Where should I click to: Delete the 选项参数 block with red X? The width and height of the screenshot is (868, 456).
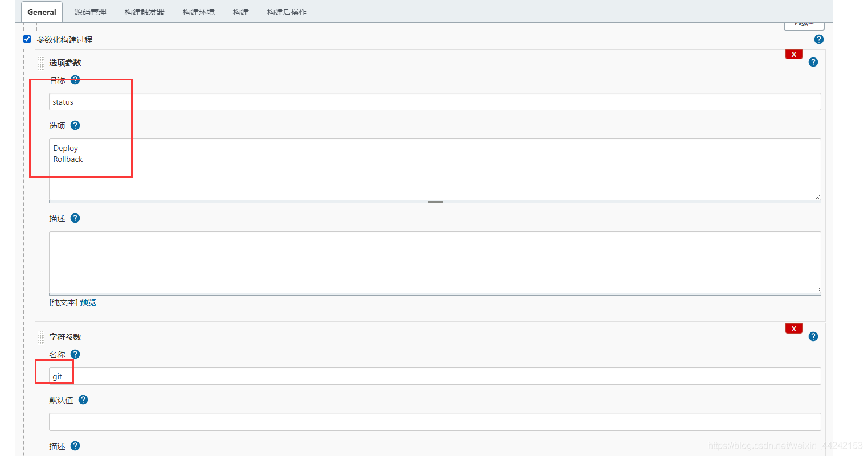[x=793, y=54]
